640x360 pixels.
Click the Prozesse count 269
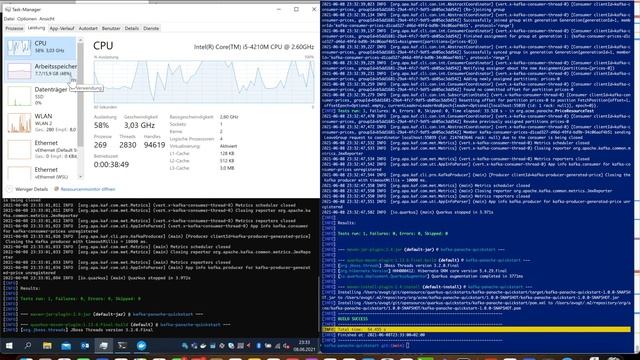pos(100,145)
